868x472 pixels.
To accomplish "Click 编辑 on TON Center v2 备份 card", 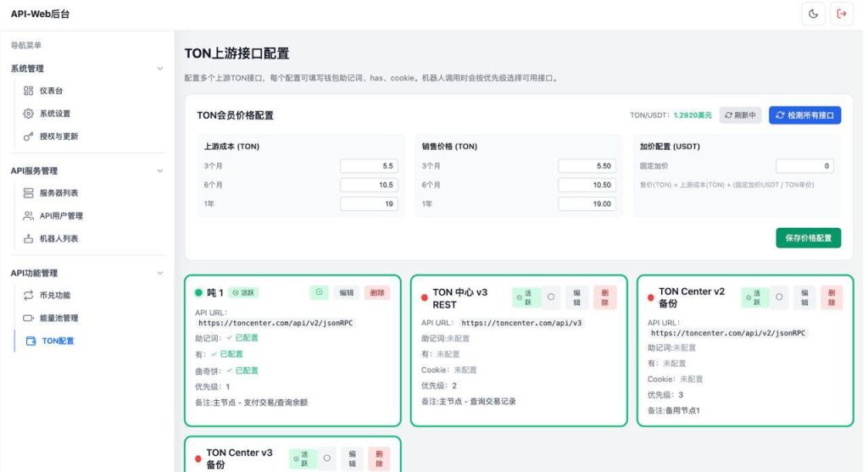I will coord(804,297).
